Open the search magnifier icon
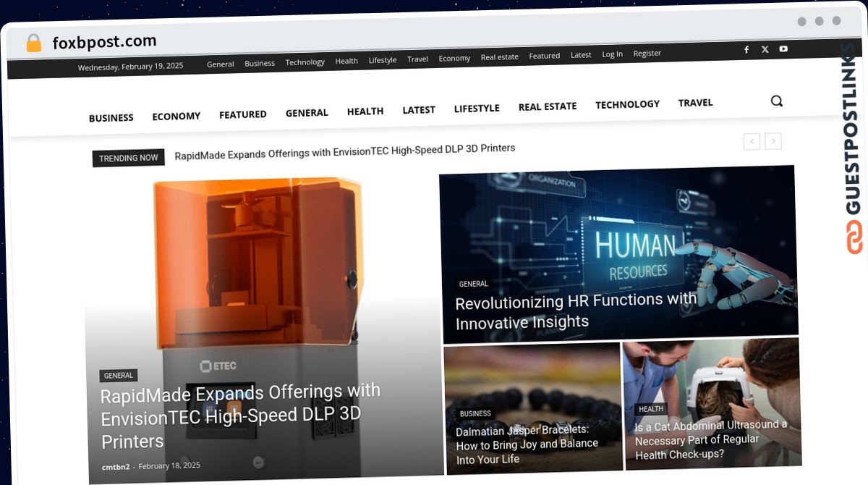868x485 pixels. pyautogui.click(x=776, y=101)
